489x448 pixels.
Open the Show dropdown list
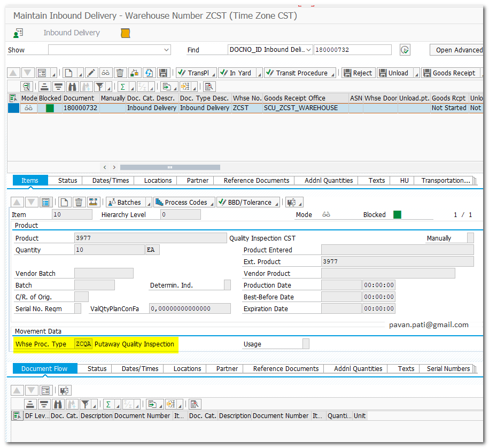[166, 50]
